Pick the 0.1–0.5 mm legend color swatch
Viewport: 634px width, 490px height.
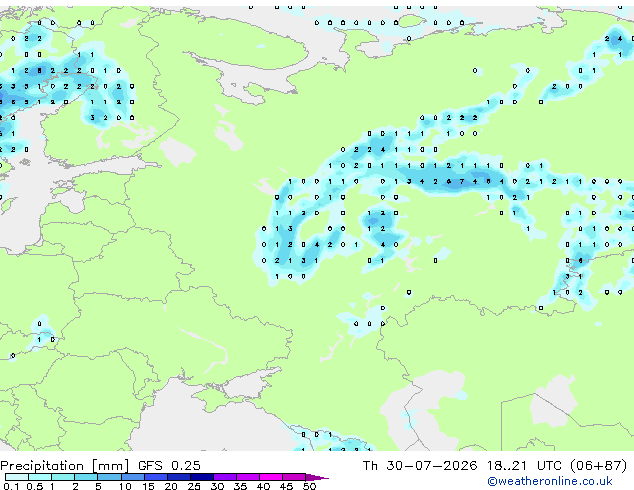tap(17, 477)
